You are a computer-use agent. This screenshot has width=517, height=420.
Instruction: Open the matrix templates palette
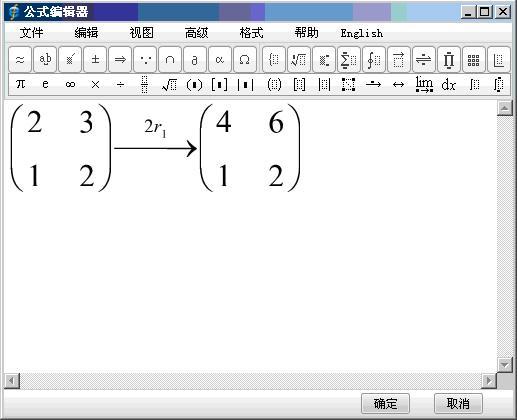[x=474, y=60]
